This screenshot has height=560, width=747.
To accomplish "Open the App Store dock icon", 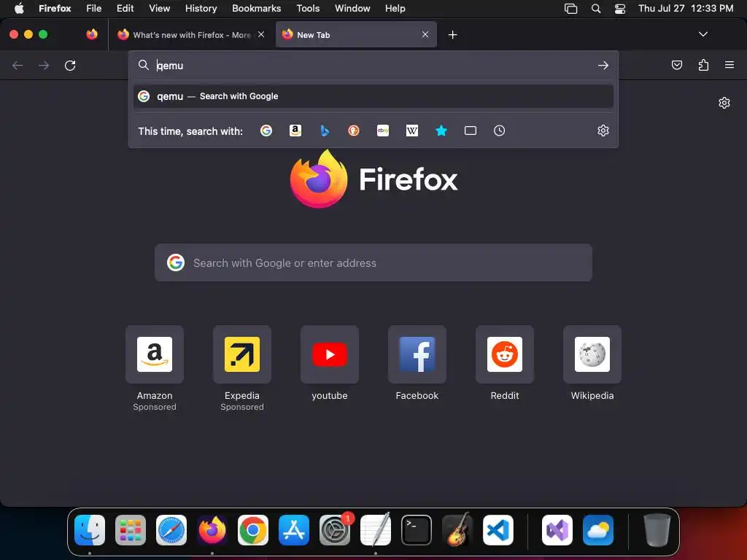I will point(294,530).
